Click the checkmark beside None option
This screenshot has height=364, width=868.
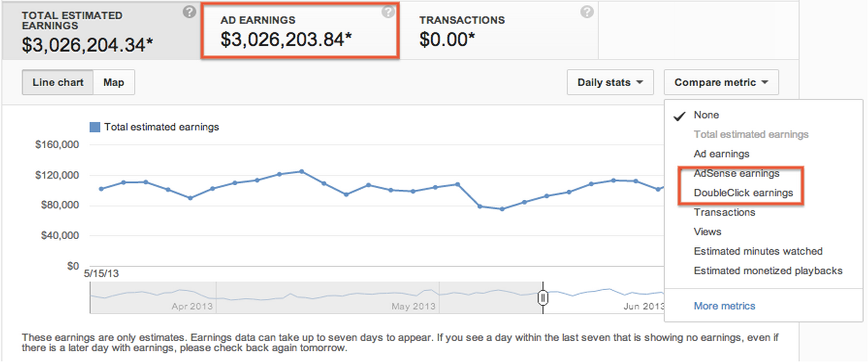(x=679, y=115)
